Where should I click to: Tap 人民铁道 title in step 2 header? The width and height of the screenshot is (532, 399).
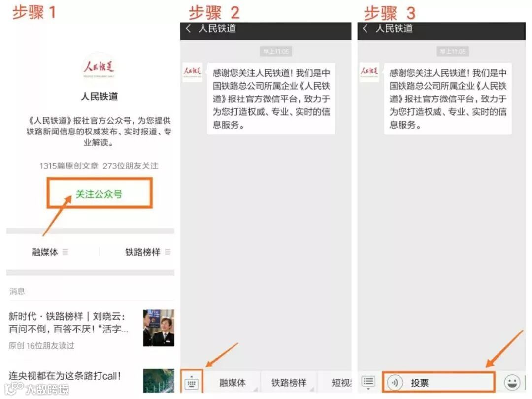pyautogui.click(x=218, y=29)
